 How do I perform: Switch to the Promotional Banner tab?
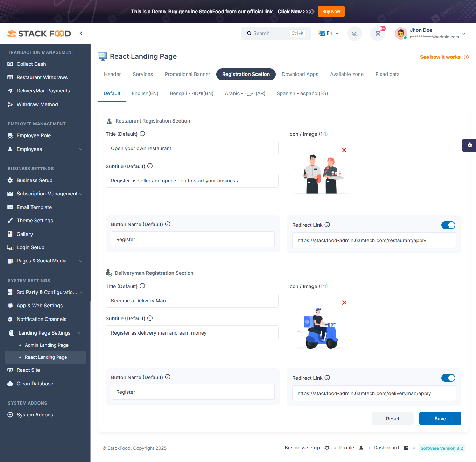(x=187, y=74)
